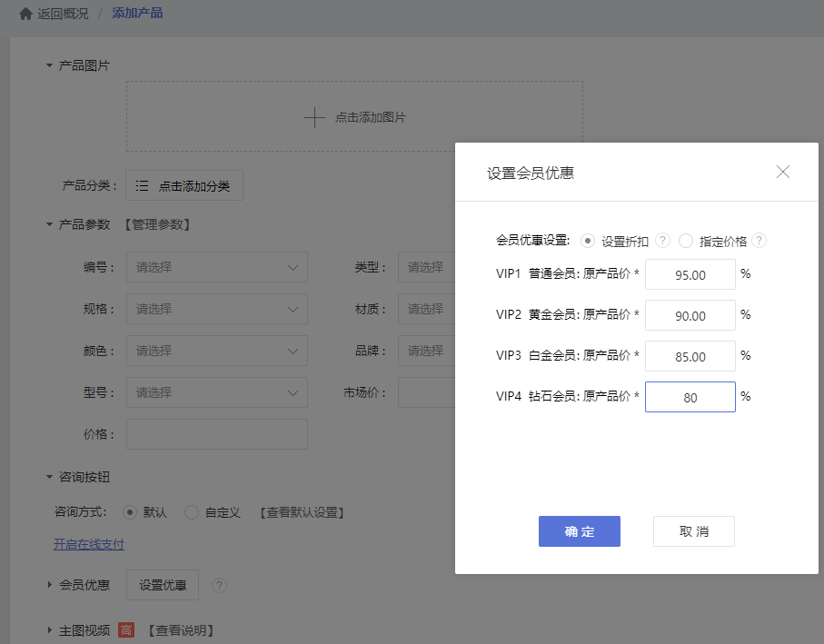Click the red 高 badge beside 主图视频

(126, 630)
